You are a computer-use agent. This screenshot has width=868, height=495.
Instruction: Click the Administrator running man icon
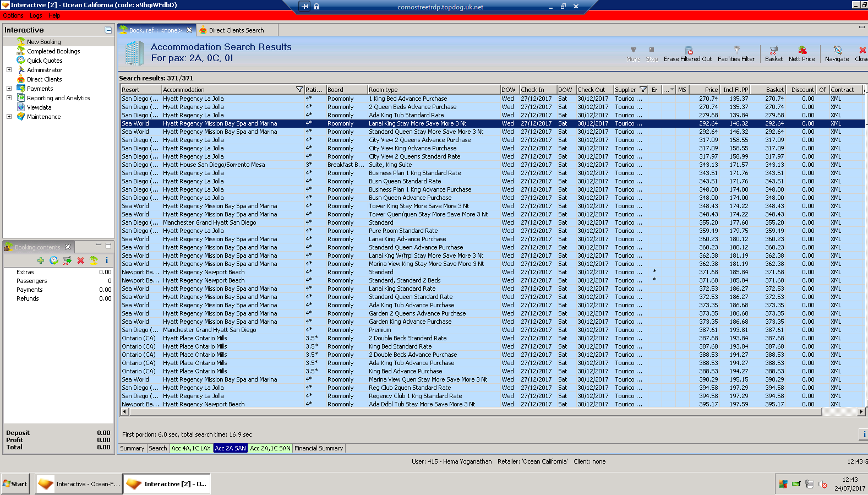[x=21, y=69]
